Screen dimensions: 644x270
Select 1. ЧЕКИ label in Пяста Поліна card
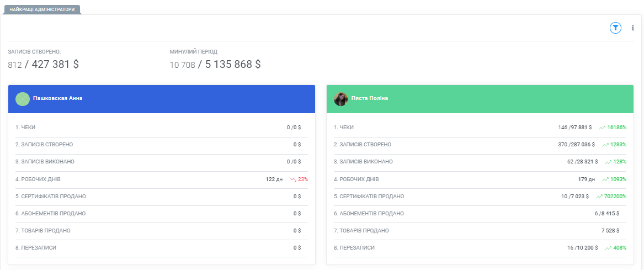344,128
